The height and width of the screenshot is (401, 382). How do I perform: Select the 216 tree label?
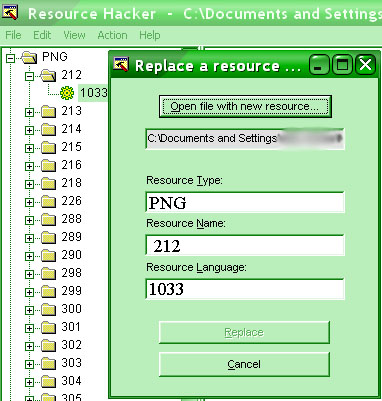tap(72, 165)
